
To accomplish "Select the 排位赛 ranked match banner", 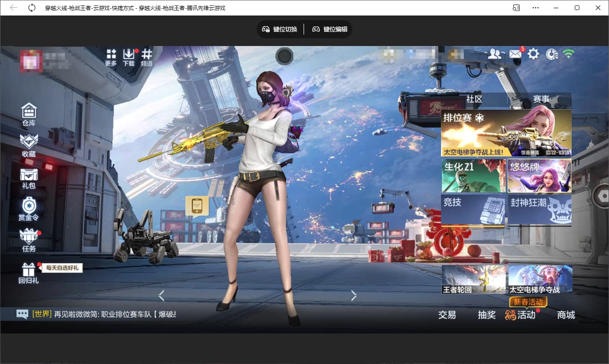I will [x=506, y=133].
